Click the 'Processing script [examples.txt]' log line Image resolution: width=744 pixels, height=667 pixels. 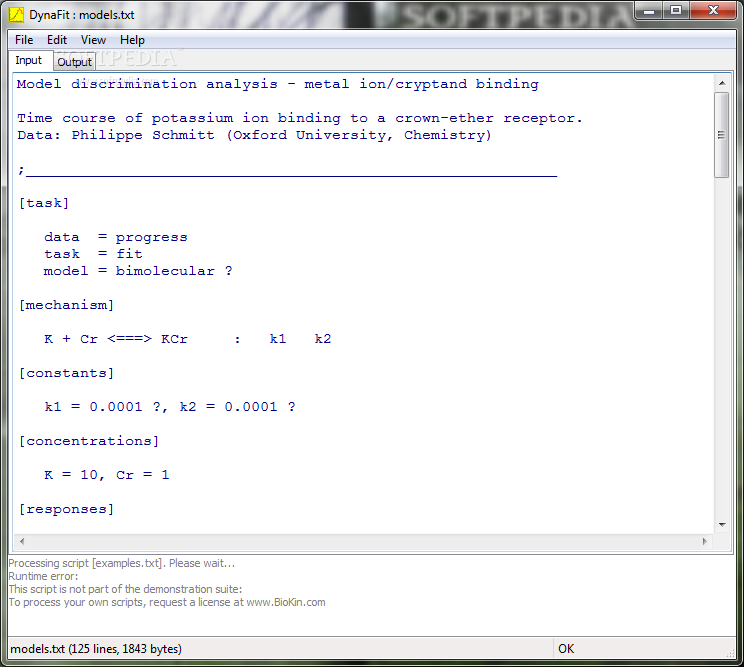point(121,563)
